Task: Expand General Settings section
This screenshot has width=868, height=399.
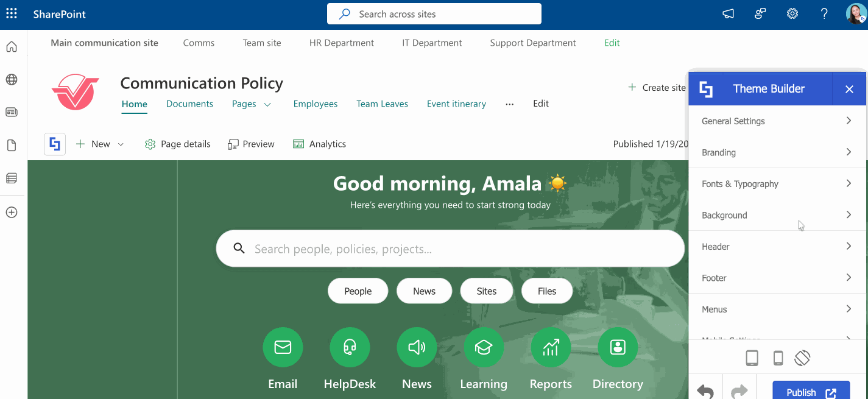Action: click(777, 121)
